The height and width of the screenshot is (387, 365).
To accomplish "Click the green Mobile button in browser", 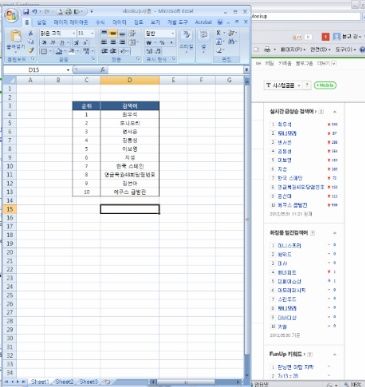I will (x=325, y=85).
